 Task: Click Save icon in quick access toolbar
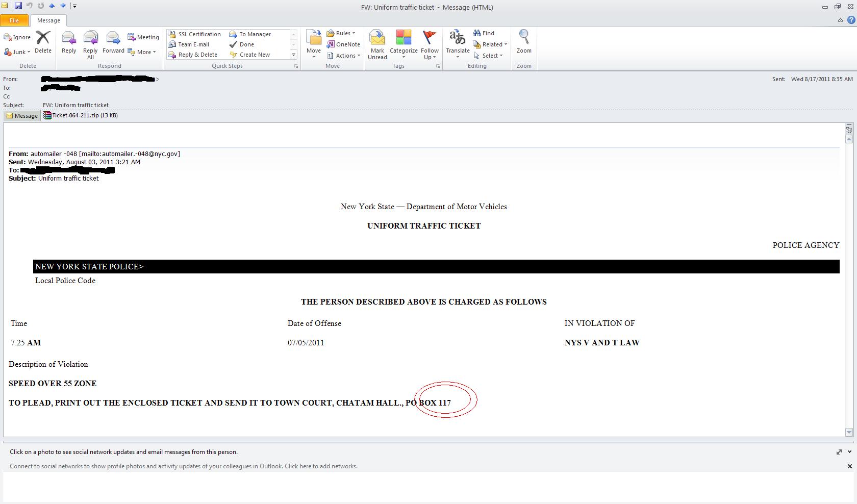[x=18, y=6]
